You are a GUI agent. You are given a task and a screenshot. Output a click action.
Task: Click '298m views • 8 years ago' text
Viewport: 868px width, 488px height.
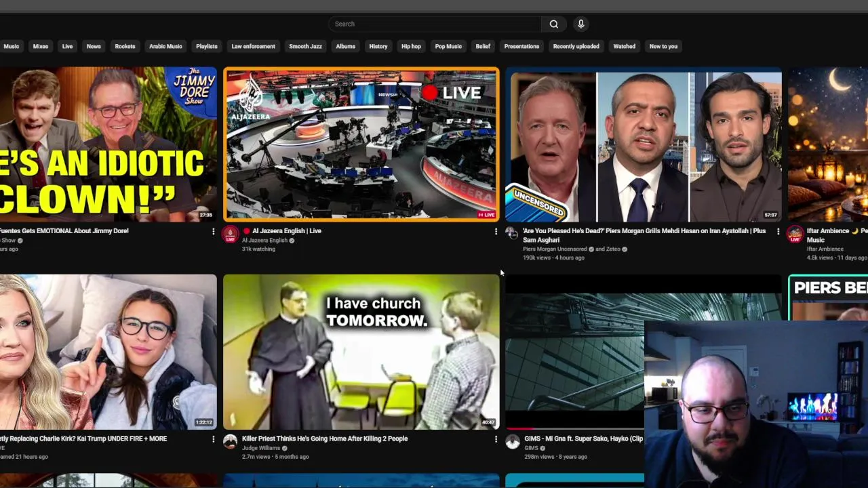(555, 457)
